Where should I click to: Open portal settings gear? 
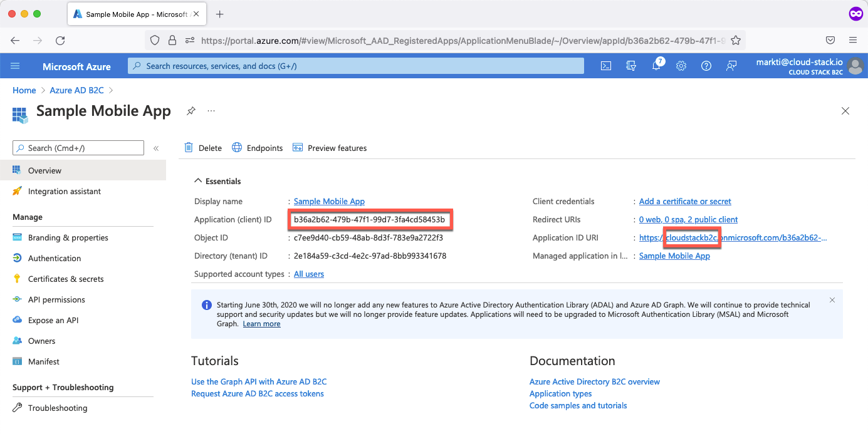coord(681,66)
